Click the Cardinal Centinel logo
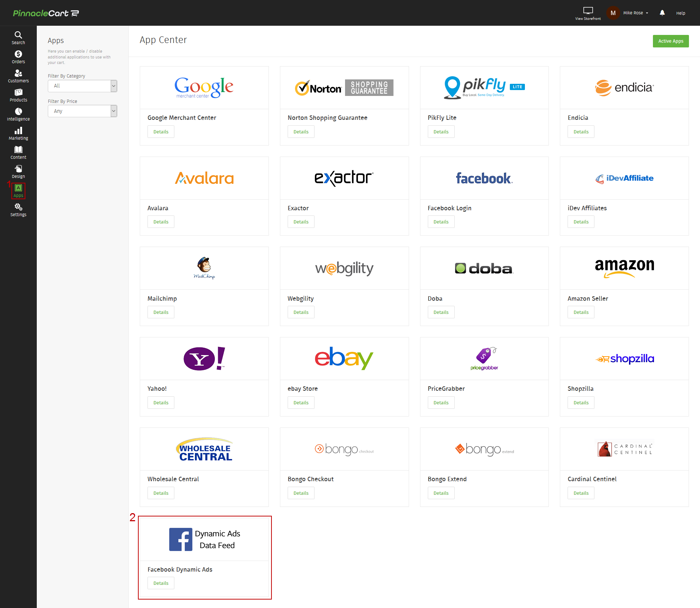Screen dimensions: 700x608 point(624,449)
